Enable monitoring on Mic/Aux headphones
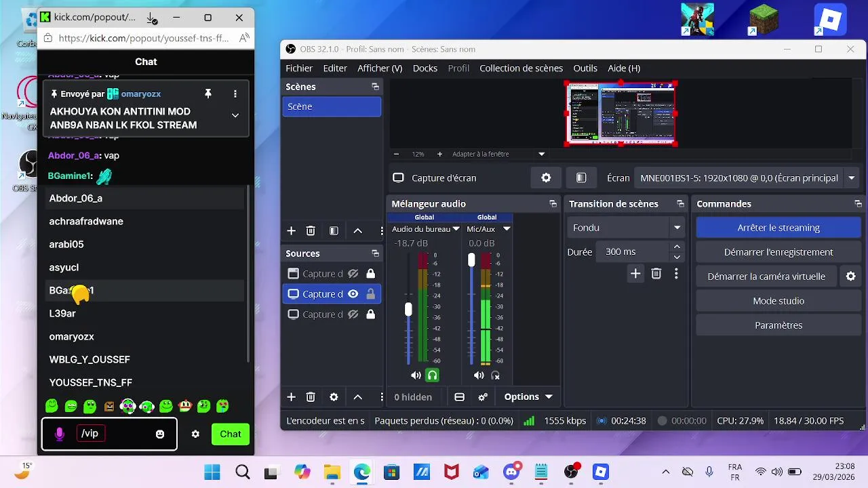 click(x=495, y=375)
